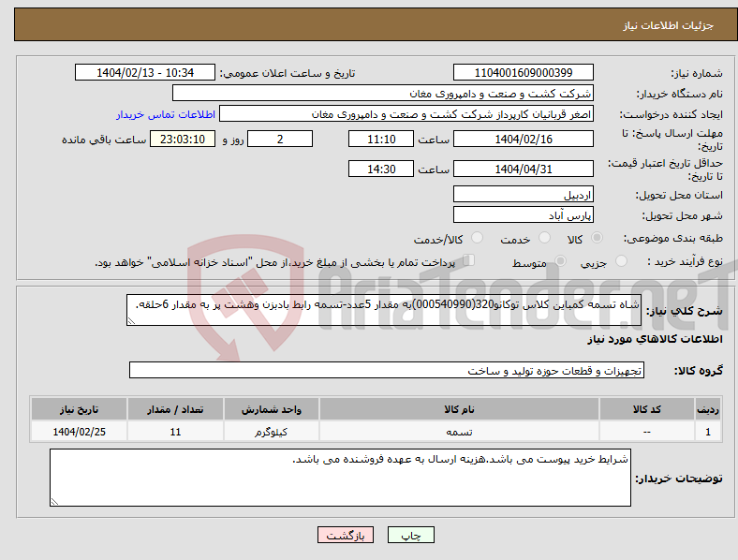Click the تعداد / مقدار column header
This screenshot has width=738, height=560.
pyautogui.click(x=175, y=409)
